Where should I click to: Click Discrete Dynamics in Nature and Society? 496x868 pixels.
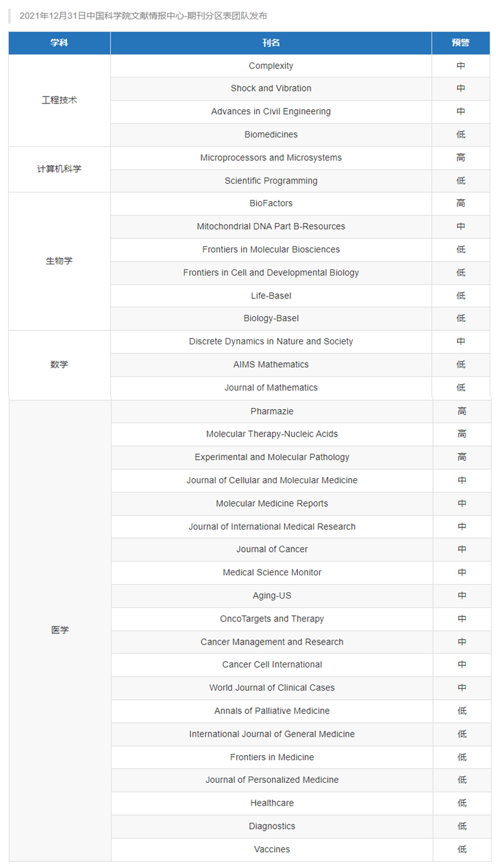[x=271, y=341]
